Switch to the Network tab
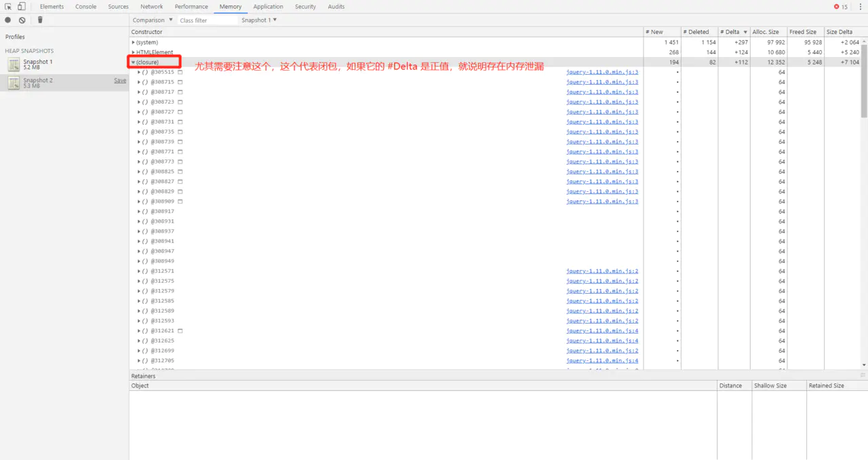The height and width of the screenshot is (460, 868). pyautogui.click(x=151, y=7)
